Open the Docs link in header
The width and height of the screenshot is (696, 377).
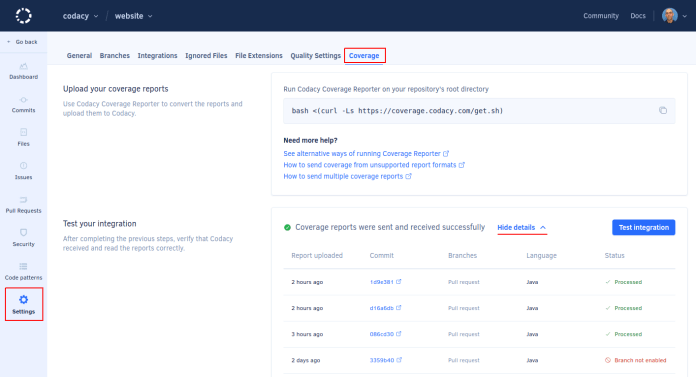tap(638, 16)
